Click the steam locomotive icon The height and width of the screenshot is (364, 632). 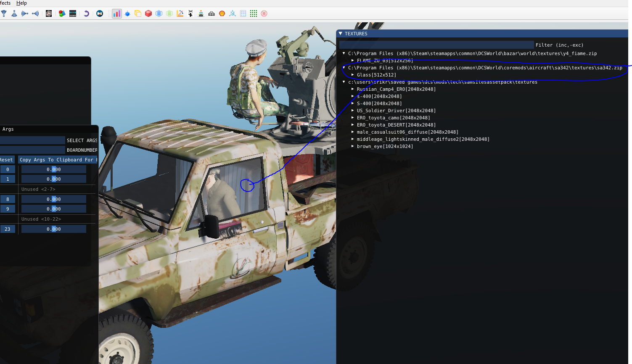pos(212,13)
